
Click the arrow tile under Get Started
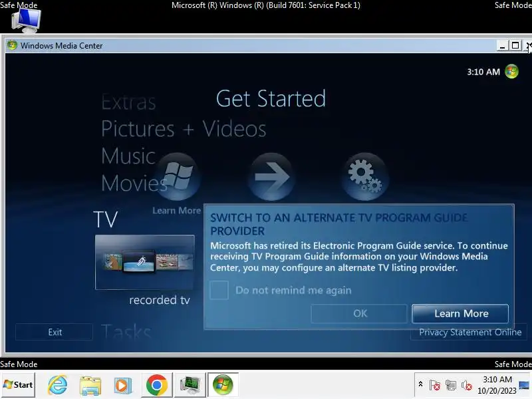[x=271, y=176]
